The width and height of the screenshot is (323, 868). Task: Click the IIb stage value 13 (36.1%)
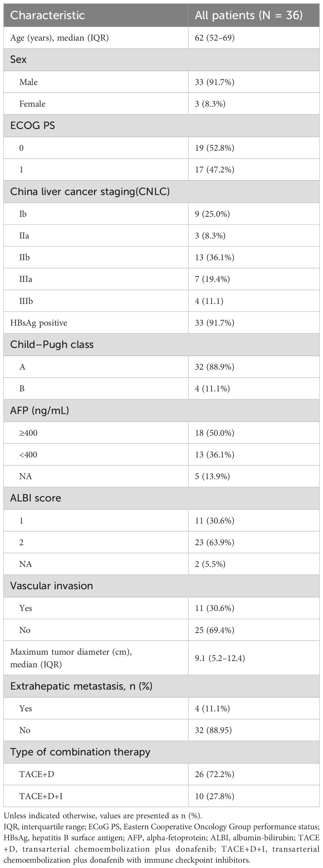(x=214, y=257)
